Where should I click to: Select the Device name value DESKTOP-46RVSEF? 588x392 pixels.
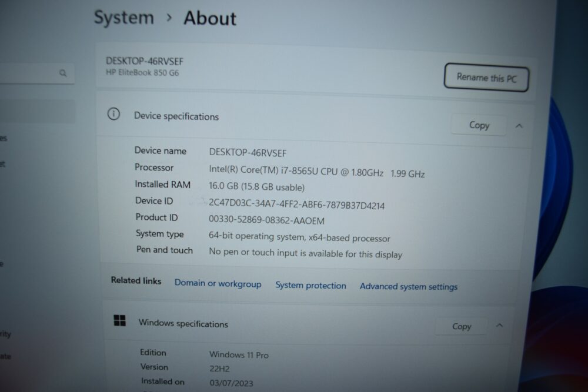pos(248,153)
